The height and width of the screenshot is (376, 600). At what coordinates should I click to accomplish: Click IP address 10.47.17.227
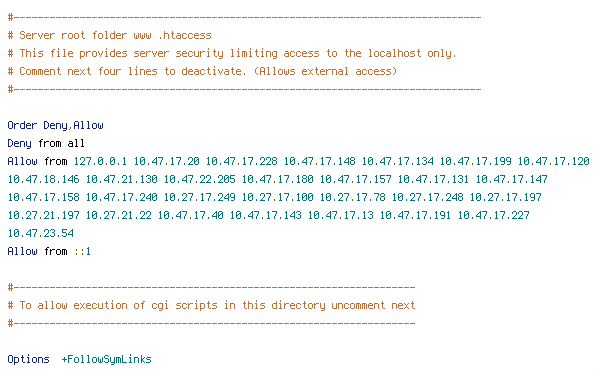pos(494,215)
